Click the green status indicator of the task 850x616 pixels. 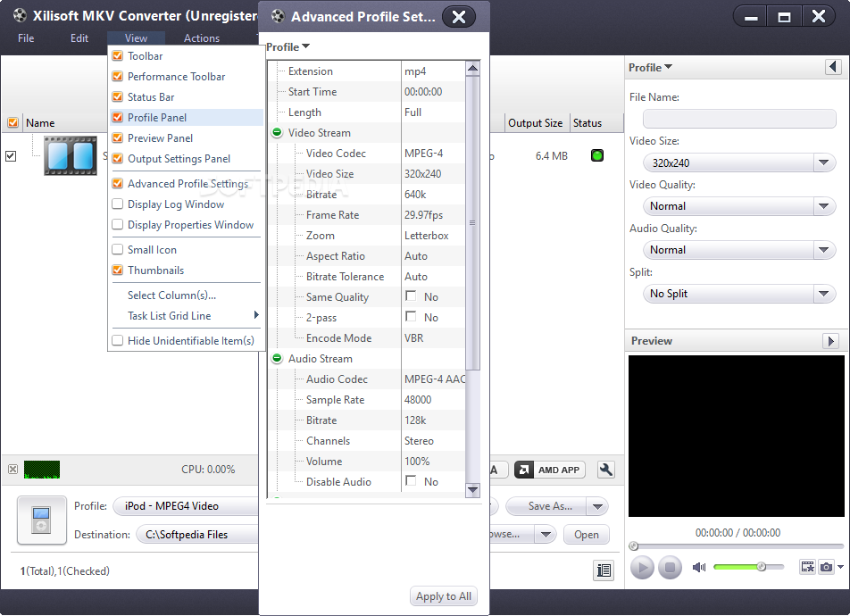coord(596,155)
